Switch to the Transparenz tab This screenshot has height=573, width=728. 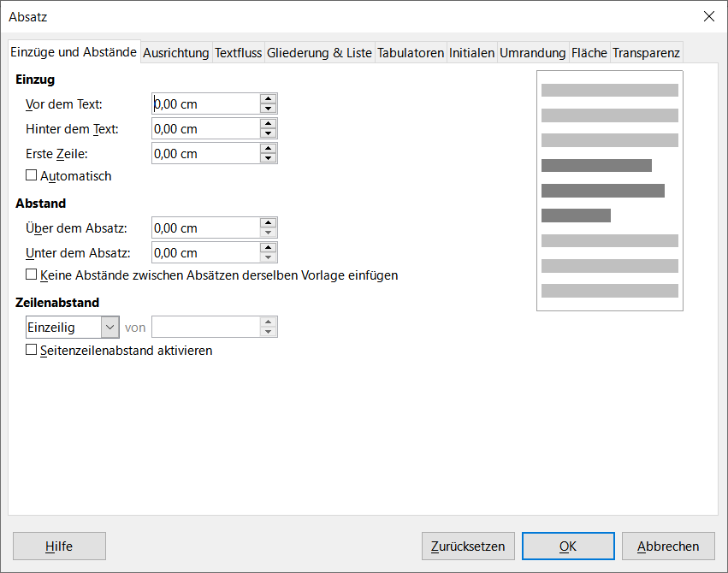coord(646,53)
